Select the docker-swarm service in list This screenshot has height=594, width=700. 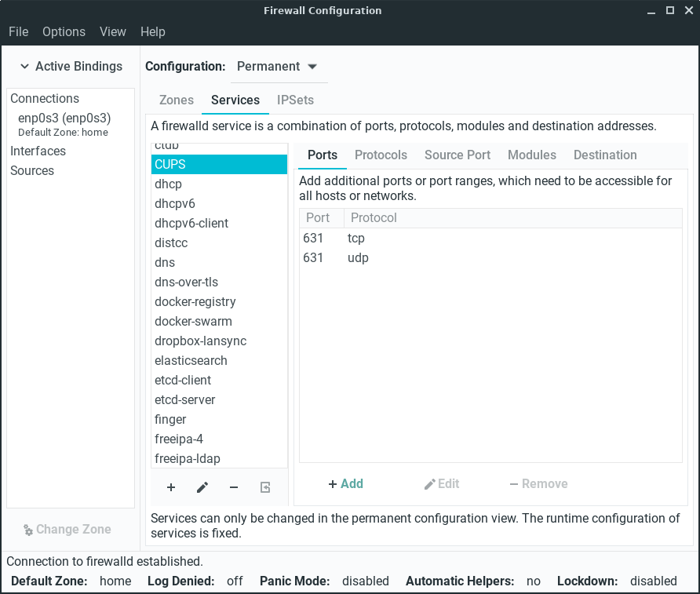tap(193, 321)
